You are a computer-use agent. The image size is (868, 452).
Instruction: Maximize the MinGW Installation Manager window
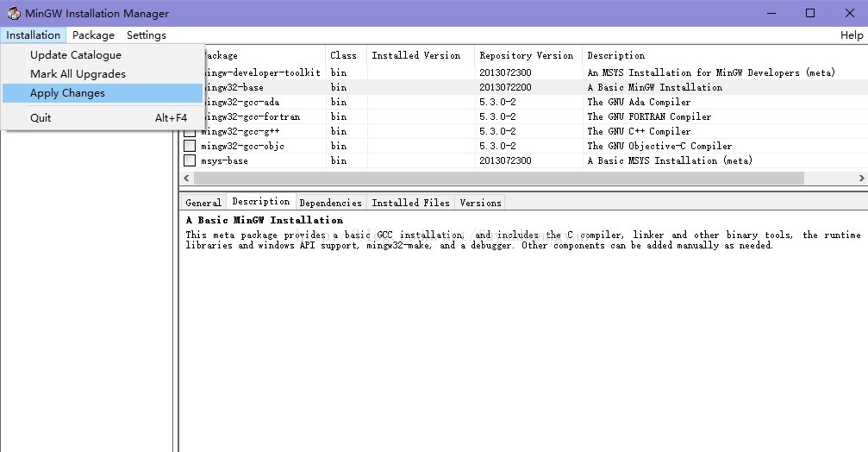click(x=810, y=13)
